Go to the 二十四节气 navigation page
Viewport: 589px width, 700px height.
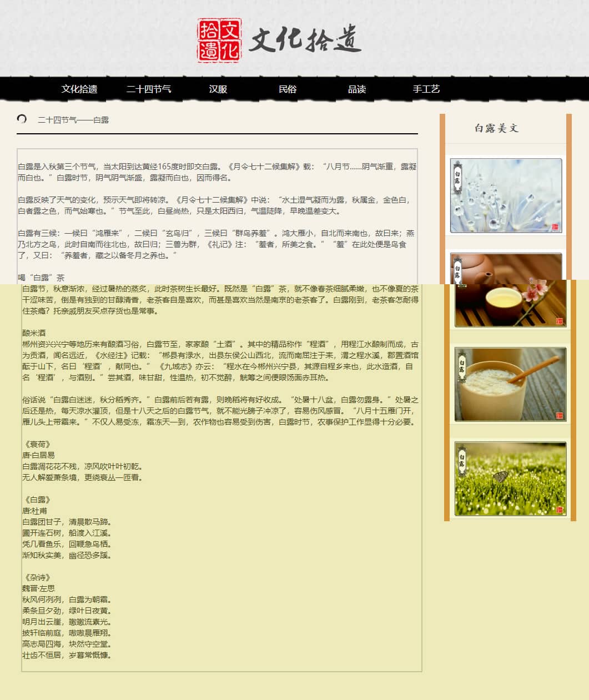point(149,89)
